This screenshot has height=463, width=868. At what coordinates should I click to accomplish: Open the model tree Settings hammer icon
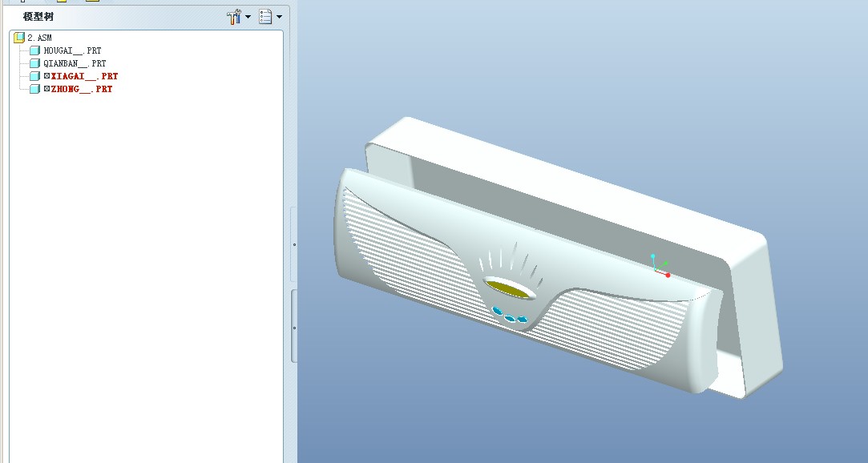pyautogui.click(x=234, y=17)
